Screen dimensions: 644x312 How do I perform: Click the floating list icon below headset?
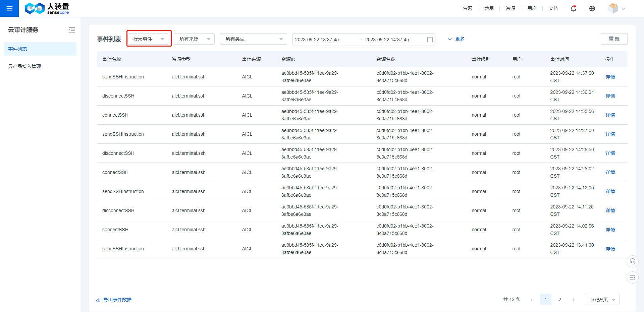tap(632, 277)
